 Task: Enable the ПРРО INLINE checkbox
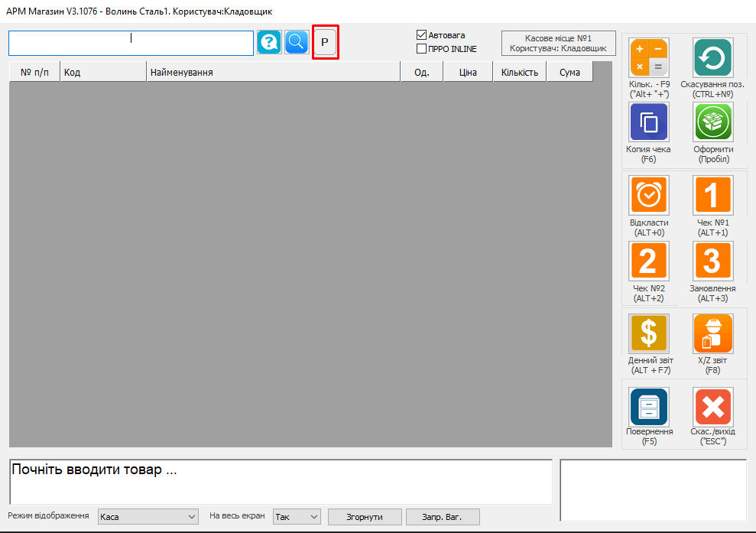(x=421, y=49)
